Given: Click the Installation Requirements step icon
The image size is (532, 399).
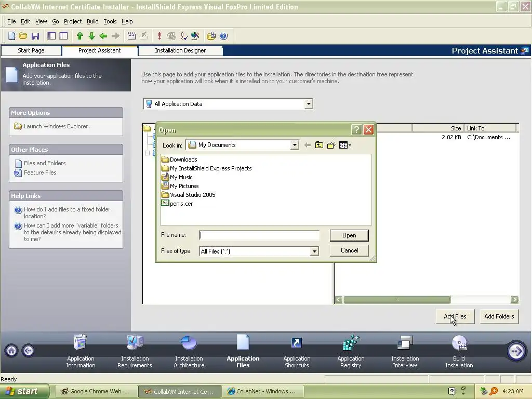Looking at the screenshot, I should 135,342.
